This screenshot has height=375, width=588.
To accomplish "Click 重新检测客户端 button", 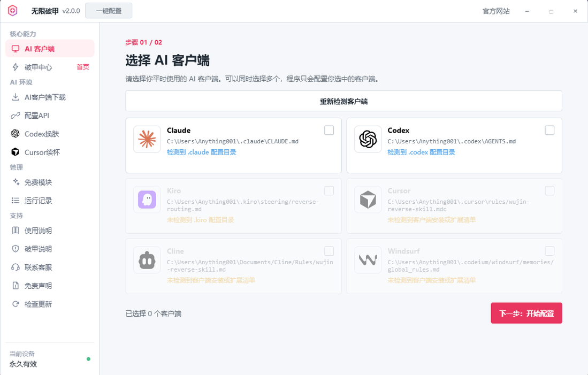I will click(x=343, y=101).
